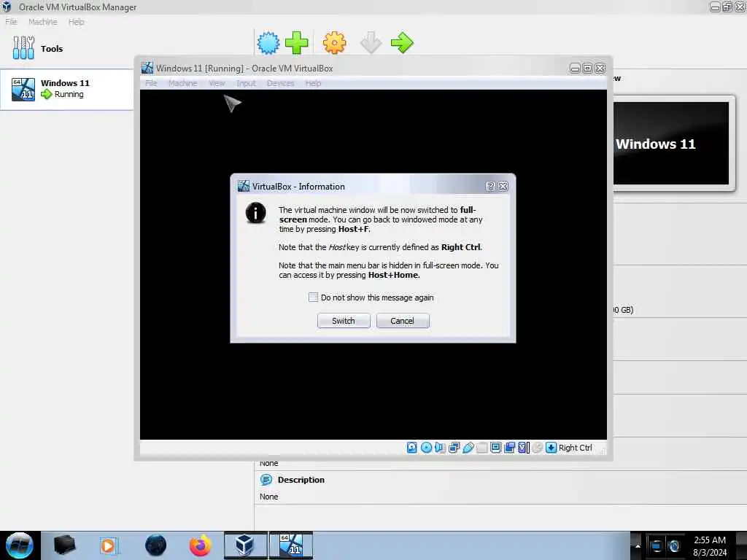Click the recording/capture icon in VM status bar
The image size is (747, 560).
[x=509, y=448]
